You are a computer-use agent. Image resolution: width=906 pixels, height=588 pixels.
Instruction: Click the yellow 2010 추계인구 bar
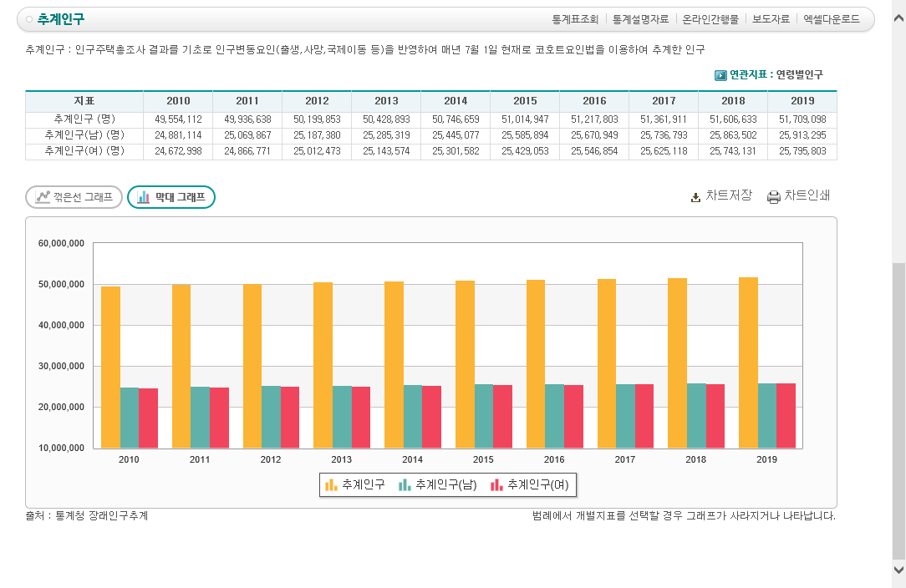(x=110, y=367)
